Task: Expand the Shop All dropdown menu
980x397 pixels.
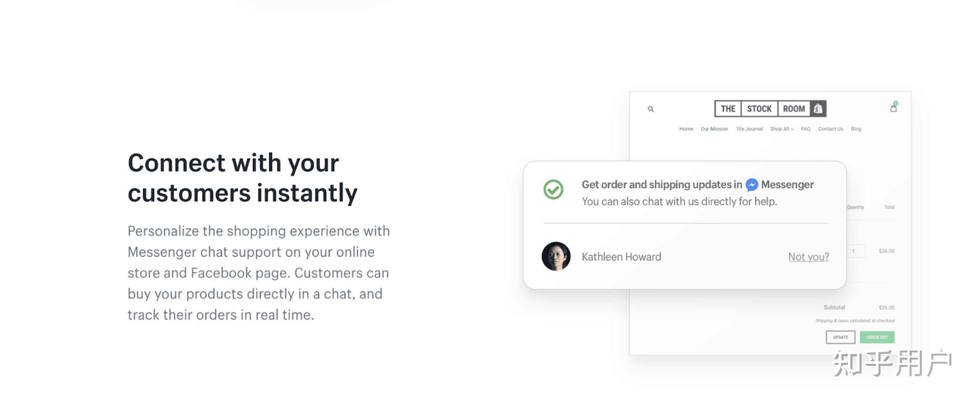Action: click(781, 129)
